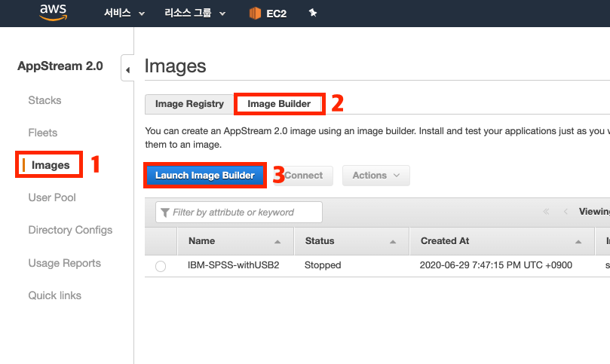
Task: Open Stacks in sidebar
Action: [44, 100]
